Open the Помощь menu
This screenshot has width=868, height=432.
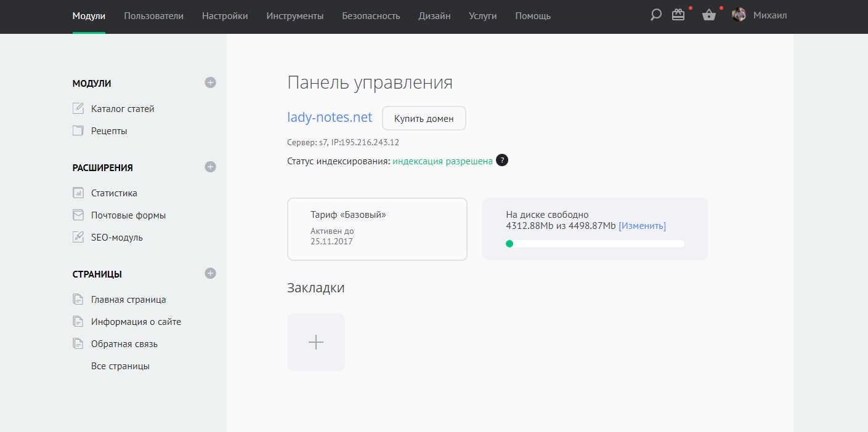[533, 16]
